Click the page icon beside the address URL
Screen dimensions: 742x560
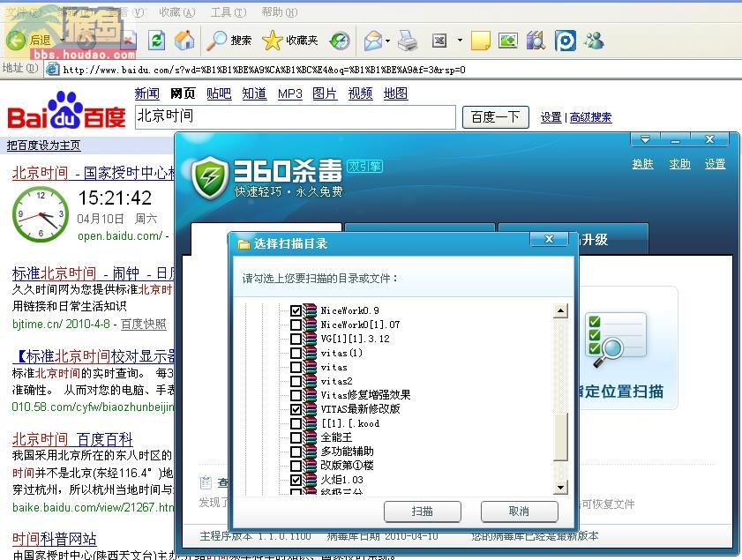point(53,70)
